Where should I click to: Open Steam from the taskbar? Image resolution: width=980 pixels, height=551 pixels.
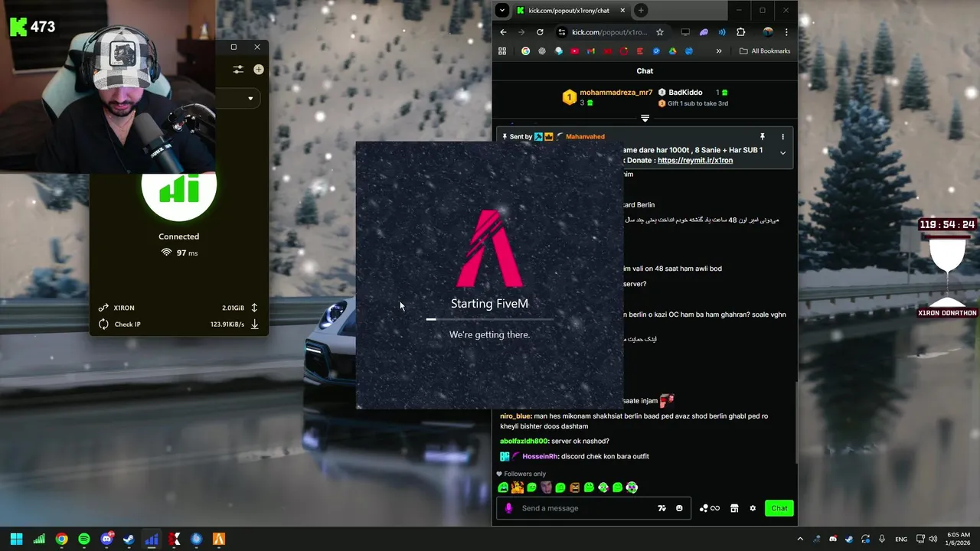pos(129,539)
